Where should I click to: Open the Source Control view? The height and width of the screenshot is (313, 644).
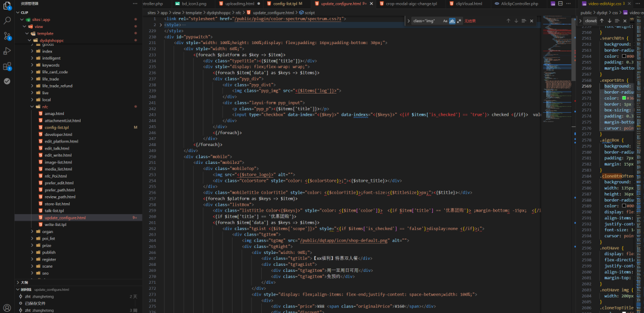(7, 36)
